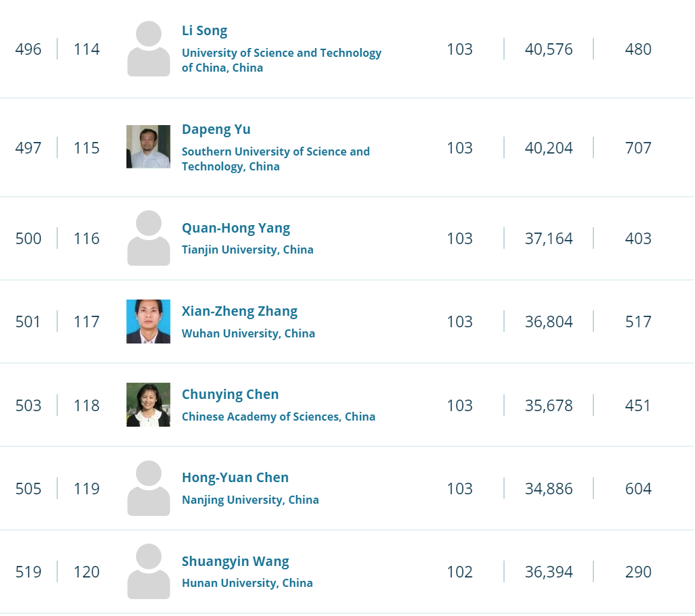
Task: Select the Shuangyin Wang name link
Action: [x=235, y=562]
